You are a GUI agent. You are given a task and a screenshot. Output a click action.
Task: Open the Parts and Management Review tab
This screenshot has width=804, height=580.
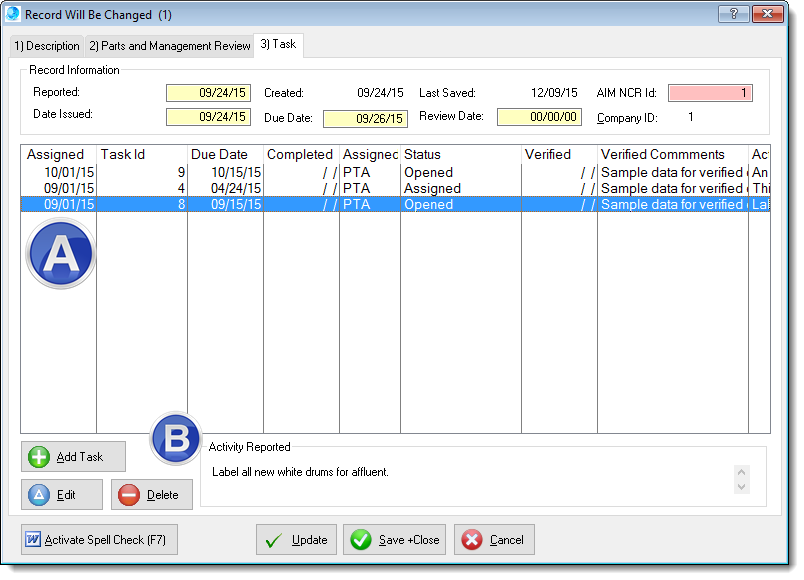(x=169, y=46)
